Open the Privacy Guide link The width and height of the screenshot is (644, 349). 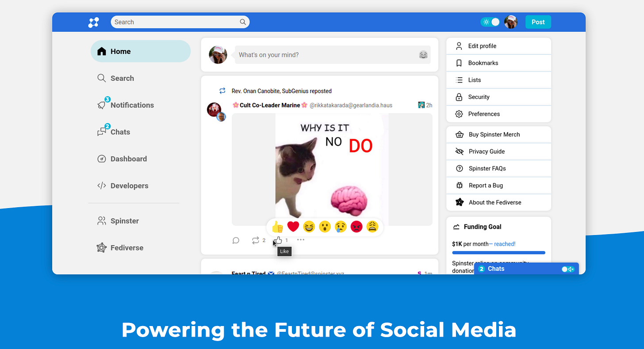tap(498, 152)
